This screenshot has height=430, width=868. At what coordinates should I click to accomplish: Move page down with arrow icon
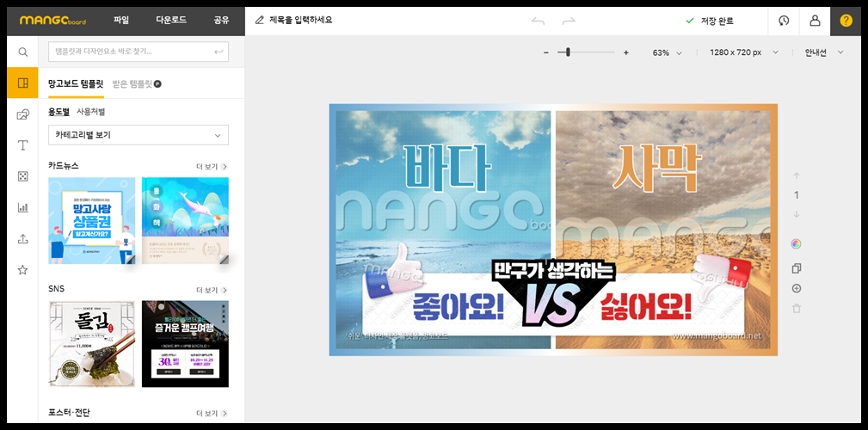point(797,214)
